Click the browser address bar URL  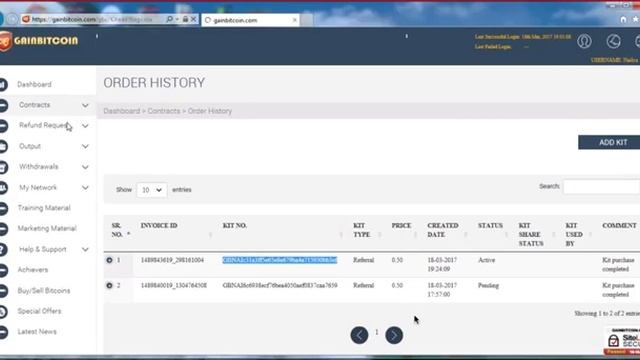[x=92, y=19]
